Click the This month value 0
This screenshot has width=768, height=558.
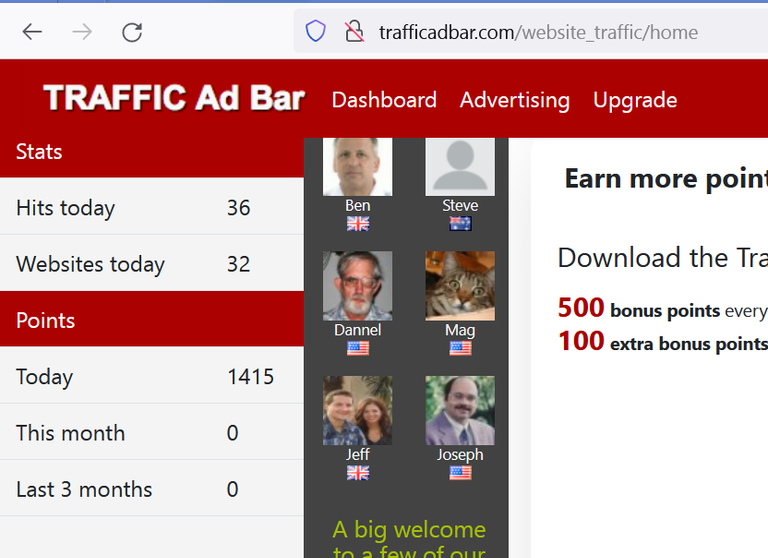tap(233, 433)
